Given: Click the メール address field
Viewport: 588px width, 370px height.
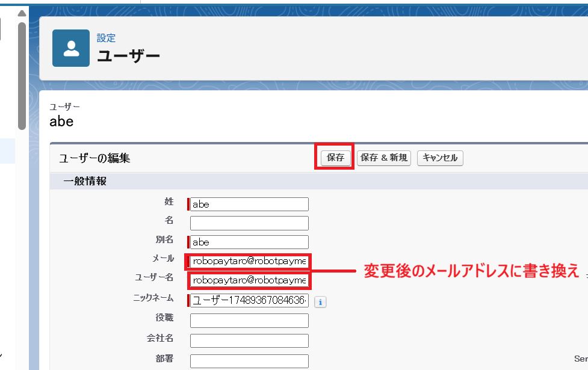Looking at the screenshot, I should pyautogui.click(x=249, y=262).
